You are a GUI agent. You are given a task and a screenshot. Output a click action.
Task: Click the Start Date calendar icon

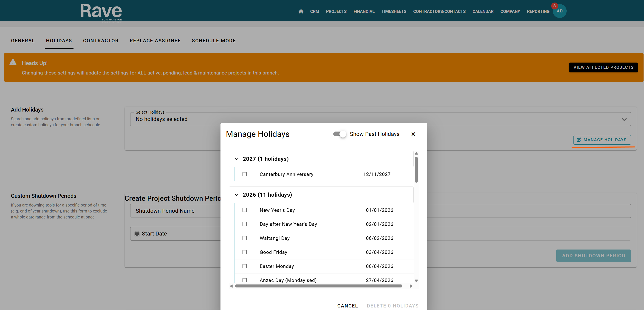pos(137,234)
